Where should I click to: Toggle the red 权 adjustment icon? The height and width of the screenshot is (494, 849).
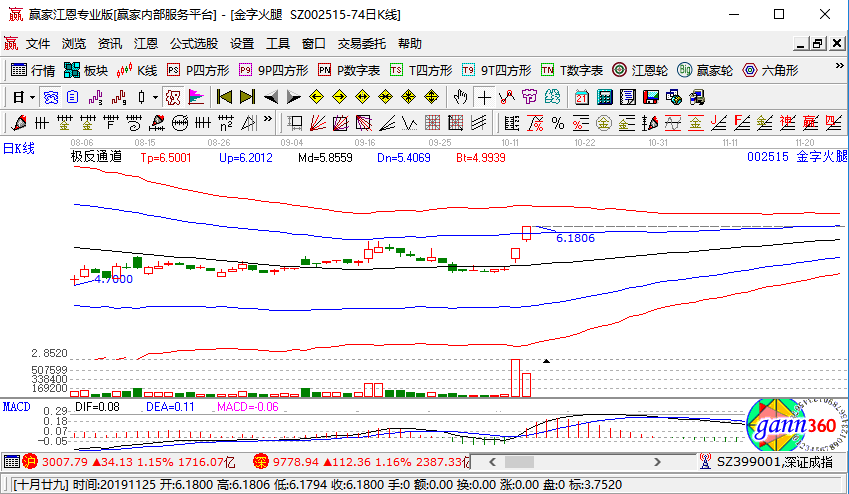(173, 98)
